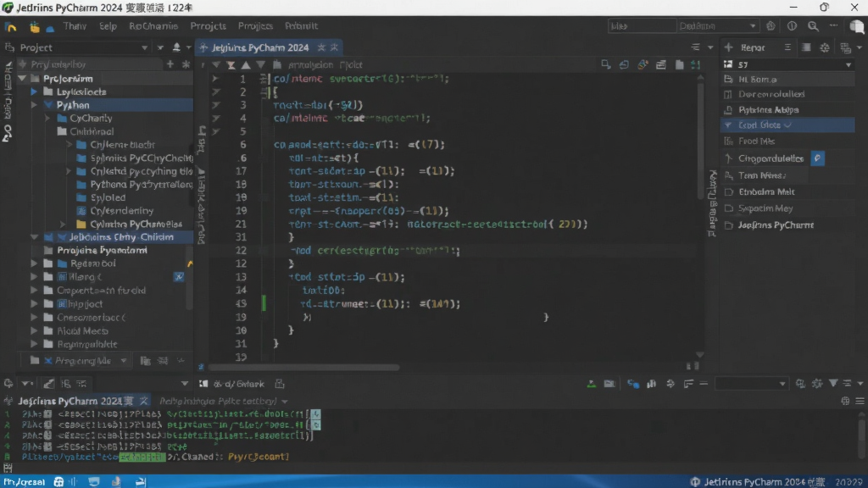The height and width of the screenshot is (488, 868).
Task: Click the plus icon in Project search row
Action: point(170,64)
